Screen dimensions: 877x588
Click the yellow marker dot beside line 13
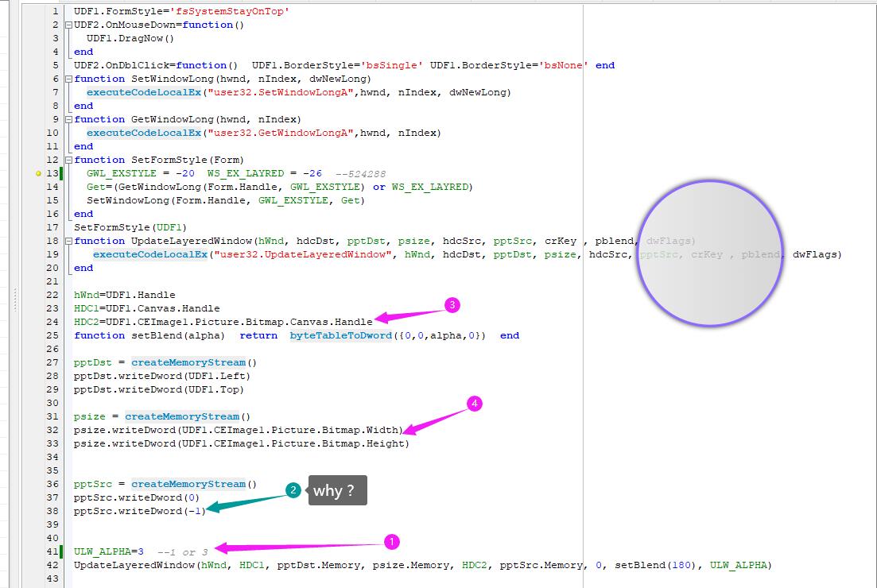coord(38,173)
